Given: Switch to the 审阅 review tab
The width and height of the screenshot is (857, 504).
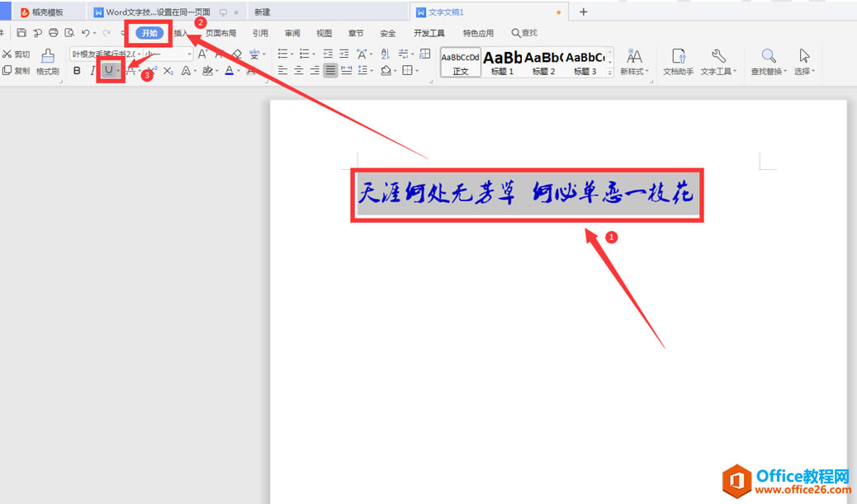Looking at the screenshot, I should point(292,33).
